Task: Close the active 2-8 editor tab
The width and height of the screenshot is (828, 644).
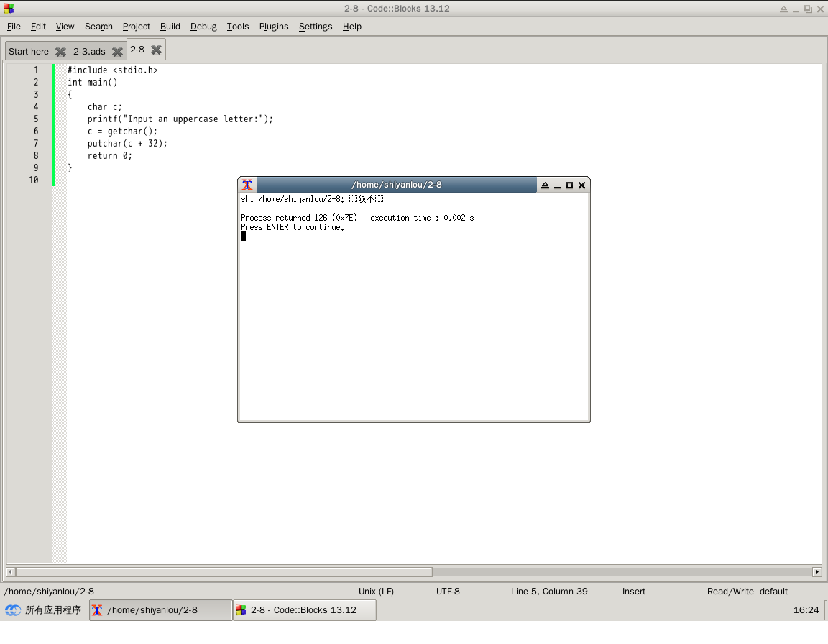Action: point(156,50)
